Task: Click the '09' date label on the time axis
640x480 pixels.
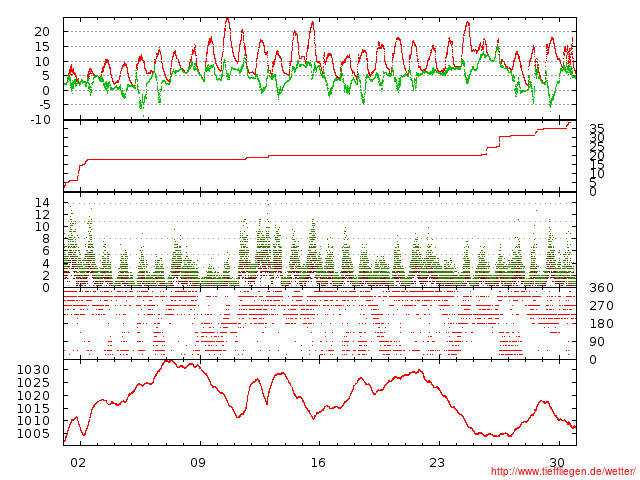Action: pos(198,462)
